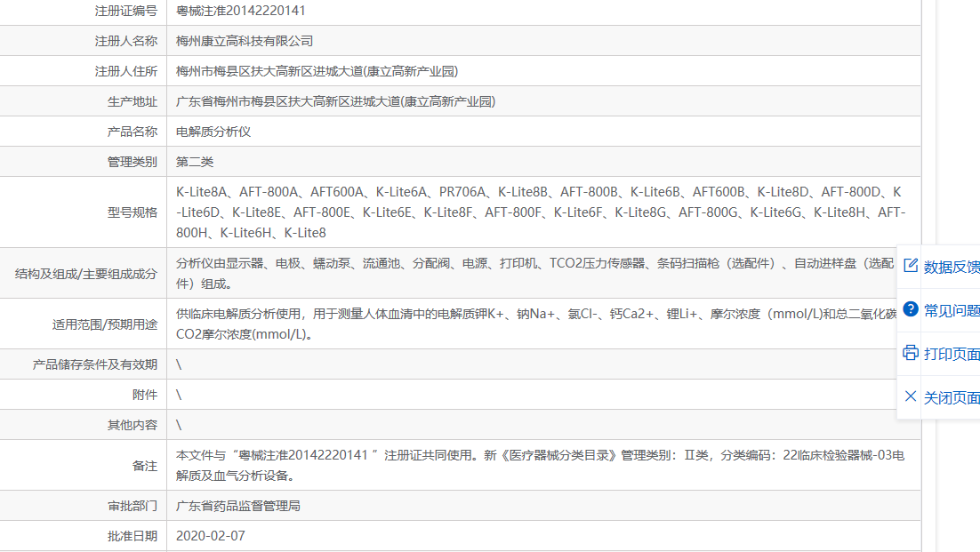The image size is (980, 552).
Task: Click the 常见问题 question mark icon
Action: click(x=911, y=309)
